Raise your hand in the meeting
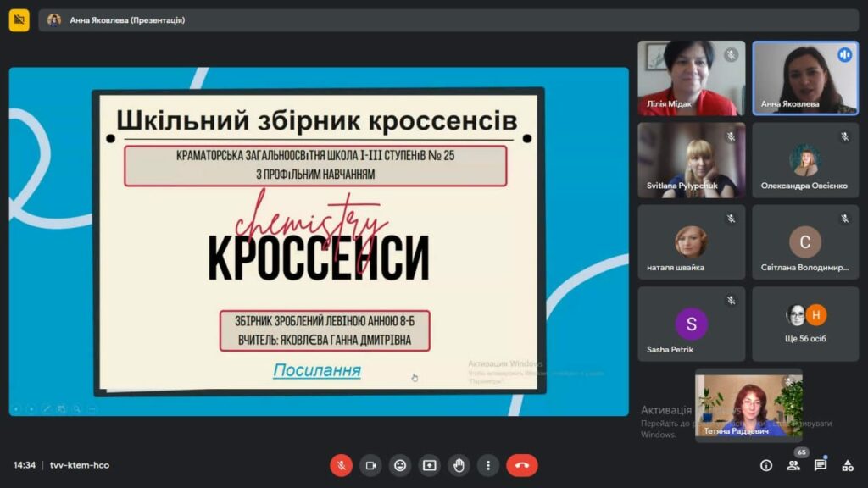This screenshot has width=868, height=488. [459, 465]
